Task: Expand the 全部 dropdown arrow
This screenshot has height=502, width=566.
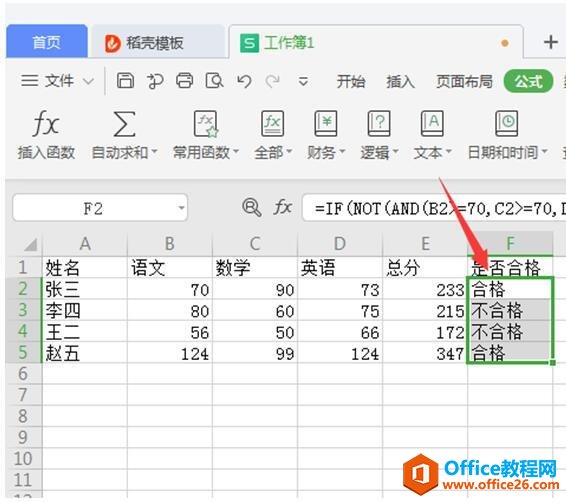Action: (x=289, y=152)
